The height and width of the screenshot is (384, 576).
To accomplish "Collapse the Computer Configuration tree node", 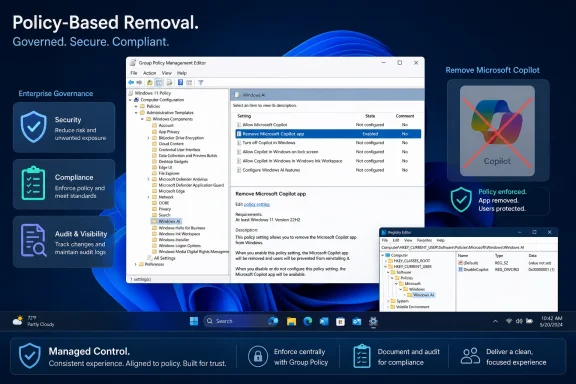I will coord(130,100).
